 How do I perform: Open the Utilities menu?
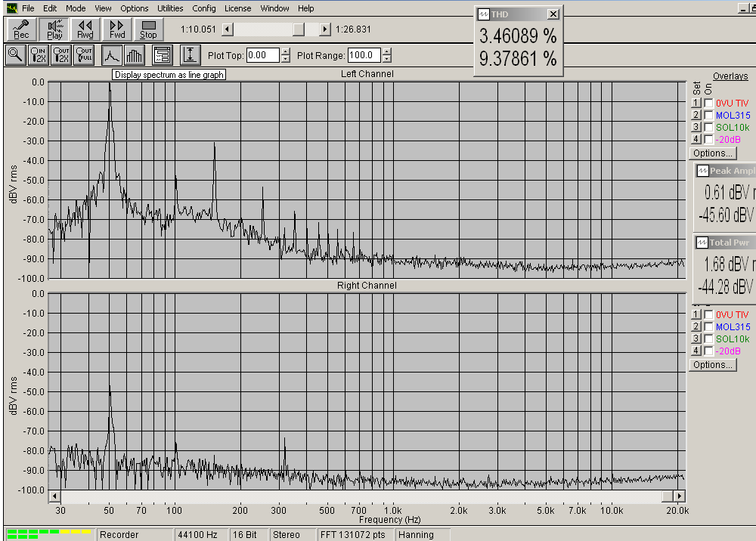pos(170,8)
